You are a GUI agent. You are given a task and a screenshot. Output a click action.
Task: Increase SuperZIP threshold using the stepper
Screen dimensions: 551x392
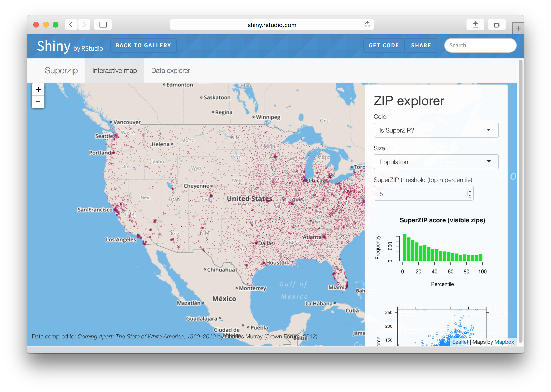coord(469,191)
